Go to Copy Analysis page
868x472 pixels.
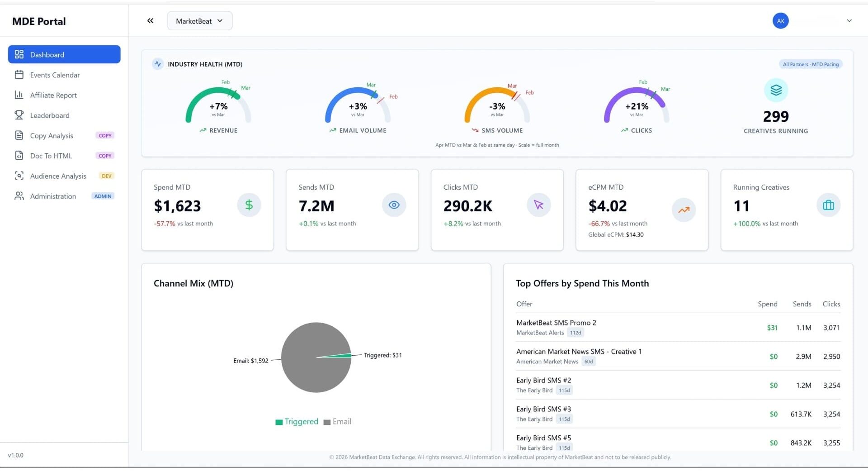click(52, 135)
